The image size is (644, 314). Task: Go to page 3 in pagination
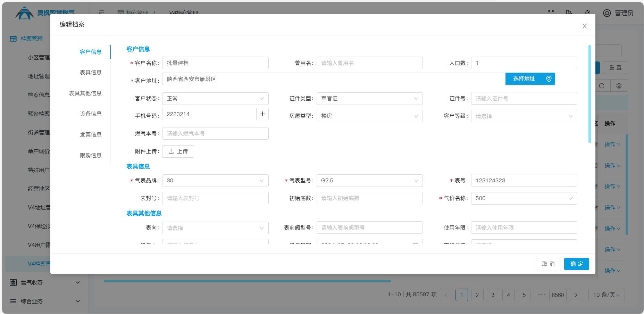tap(493, 295)
